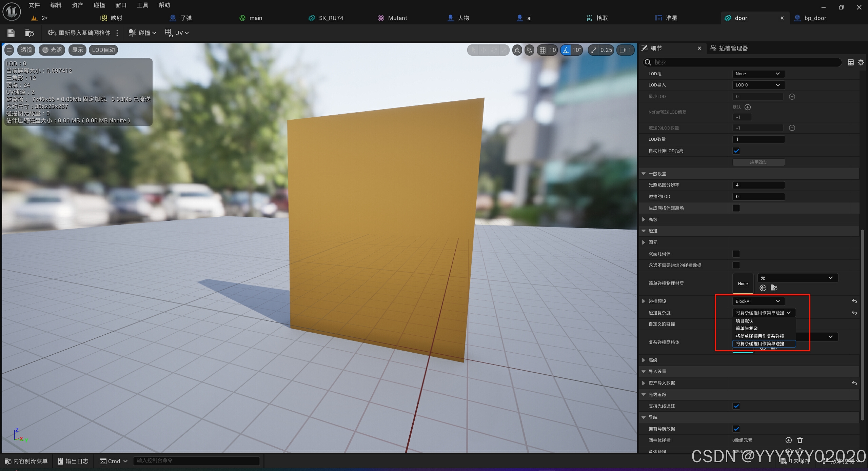Click 重新导入基础网格体 button
Viewport: 868px width, 471px height.
[80, 33]
